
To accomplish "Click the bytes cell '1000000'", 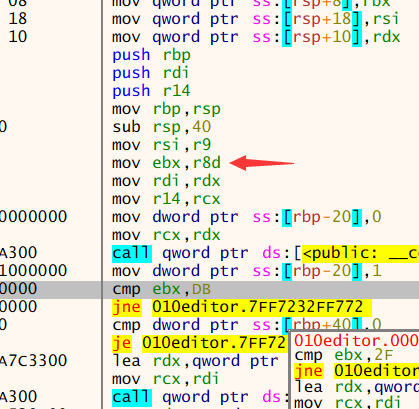I will 33,271.
